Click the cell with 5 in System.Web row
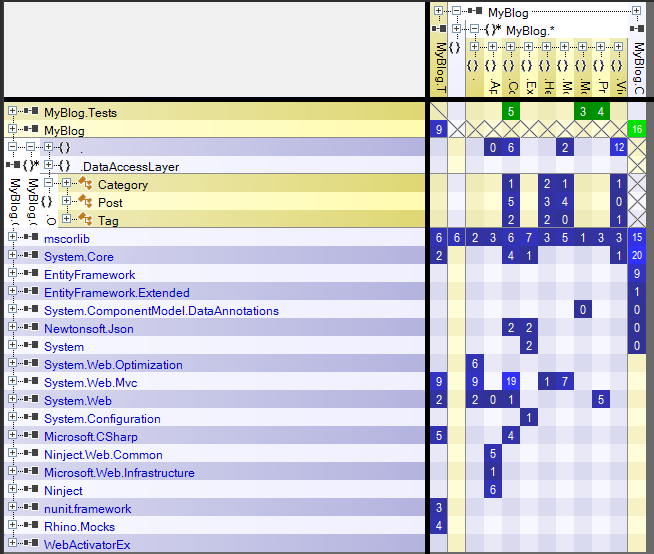 601,399
